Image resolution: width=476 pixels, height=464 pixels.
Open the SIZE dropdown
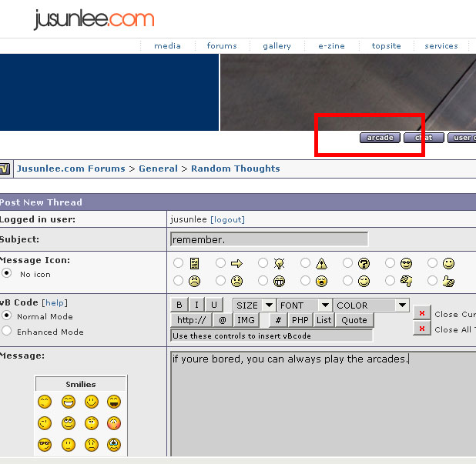click(x=254, y=305)
